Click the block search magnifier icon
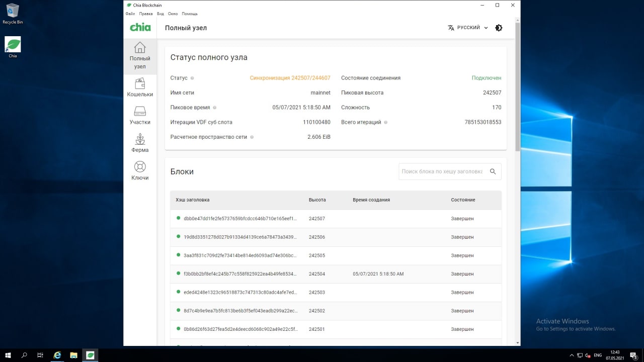644x362 pixels. [x=493, y=171]
